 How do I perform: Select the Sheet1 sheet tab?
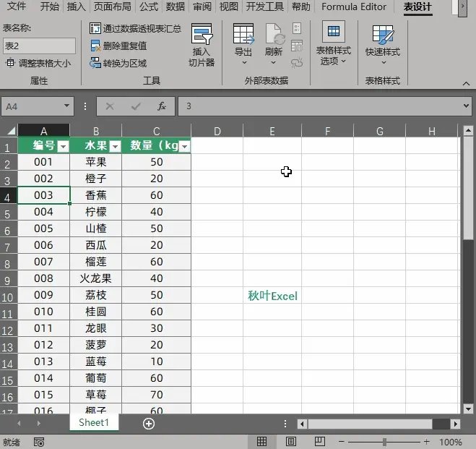[94, 422]
